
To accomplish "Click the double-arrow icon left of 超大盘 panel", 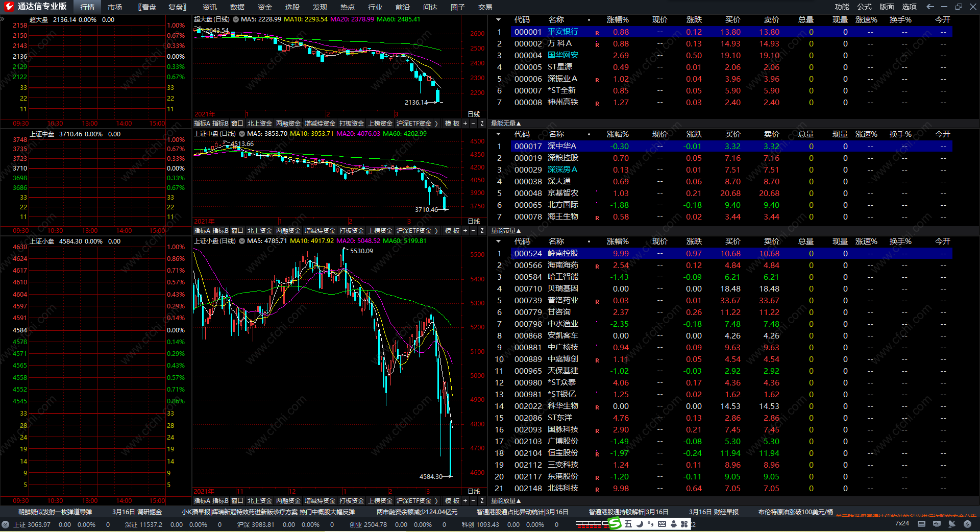I will click(x=2, y=19).
